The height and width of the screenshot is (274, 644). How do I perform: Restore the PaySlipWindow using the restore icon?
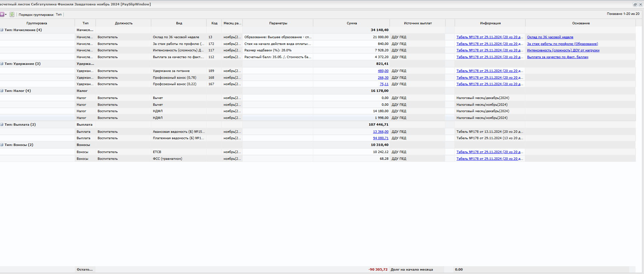(x=635, y=4)
